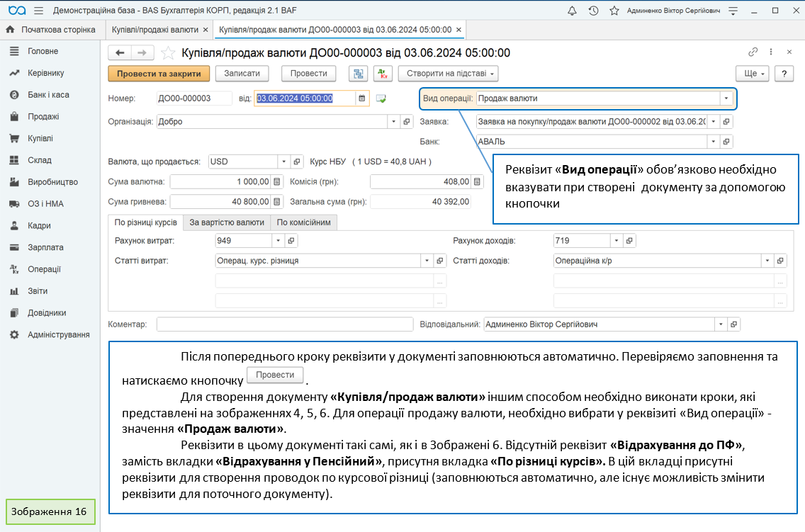Open three-dot form options menu
Viewport: 805px width, 532px height.
pos(770,52)
